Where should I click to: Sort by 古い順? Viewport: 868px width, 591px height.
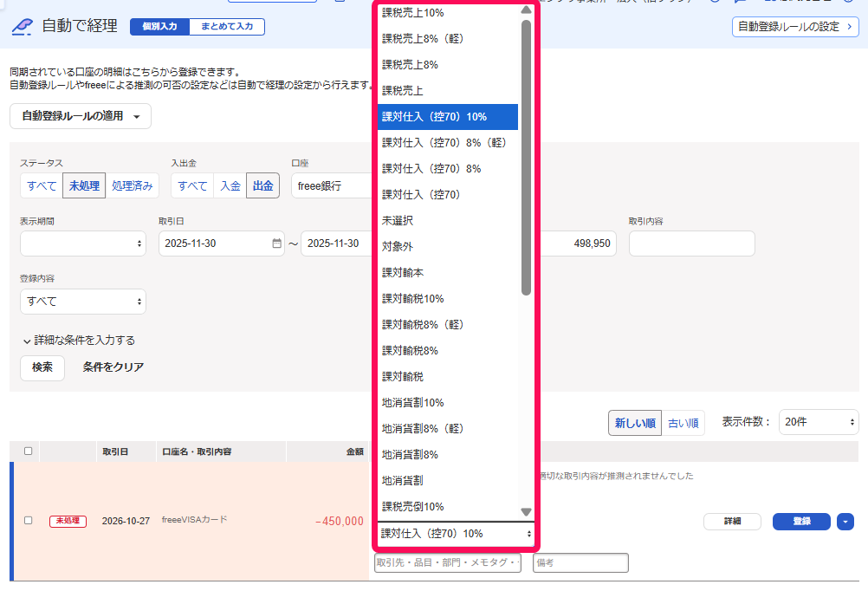click(683, 423)
